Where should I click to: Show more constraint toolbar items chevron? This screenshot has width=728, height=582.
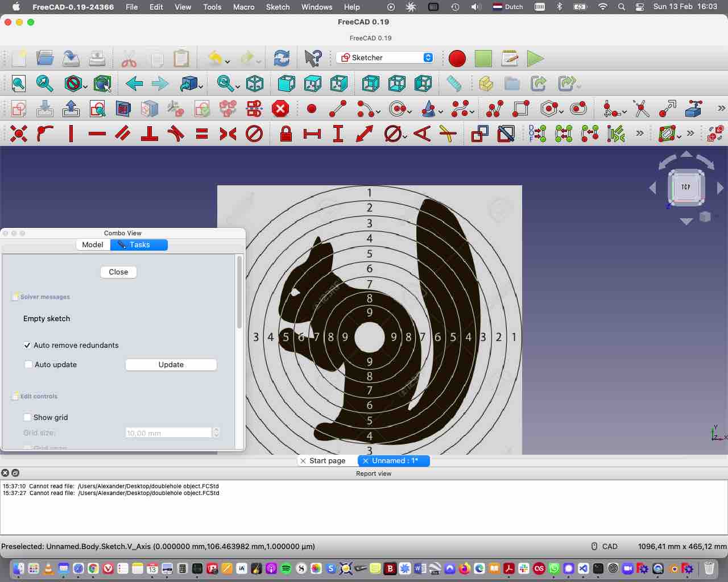640,134
